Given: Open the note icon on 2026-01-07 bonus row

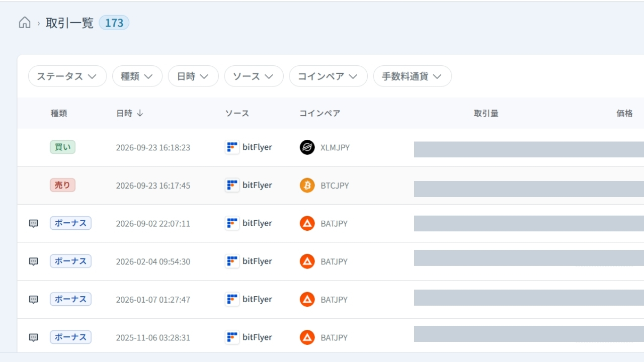Looking at the screenshot, I should pos(34,300).
